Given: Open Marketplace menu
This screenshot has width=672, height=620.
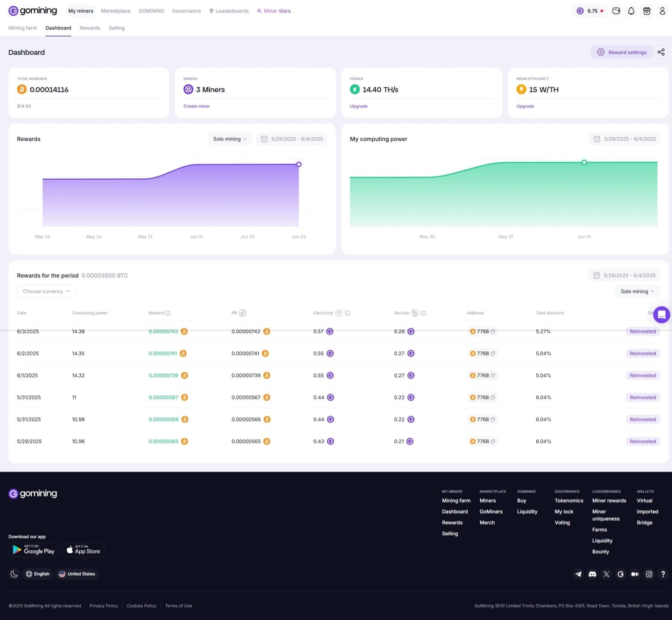Looking at the screenshot, I should tap(116, 11).
